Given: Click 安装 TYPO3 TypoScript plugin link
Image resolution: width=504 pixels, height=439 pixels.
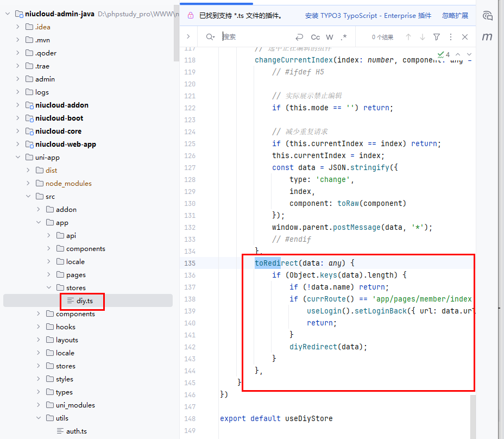Looking at the screenshot, I should tap(368, 16).
